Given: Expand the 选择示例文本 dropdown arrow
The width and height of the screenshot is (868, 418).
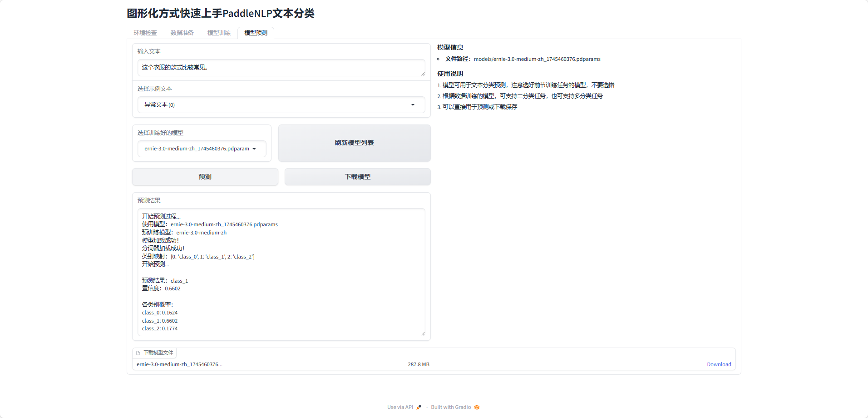Looking at the screenshot, I should pos(413,105).
